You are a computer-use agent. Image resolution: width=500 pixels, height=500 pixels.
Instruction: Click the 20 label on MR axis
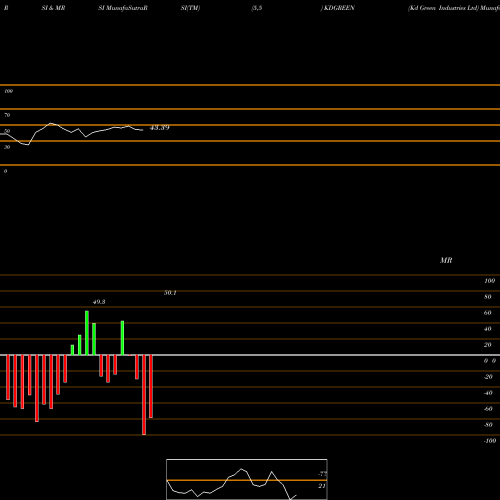click(x=488, y=345)
